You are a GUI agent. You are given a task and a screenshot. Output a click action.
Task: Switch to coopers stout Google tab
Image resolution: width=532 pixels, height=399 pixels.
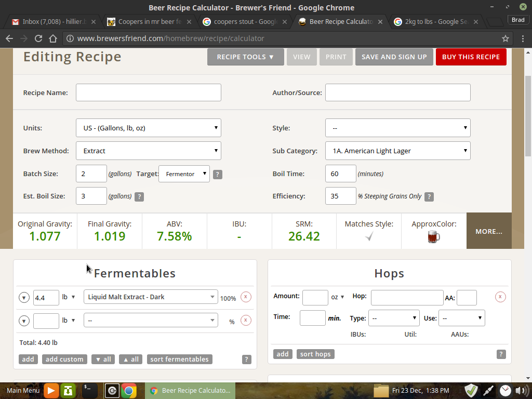[245, 22]
